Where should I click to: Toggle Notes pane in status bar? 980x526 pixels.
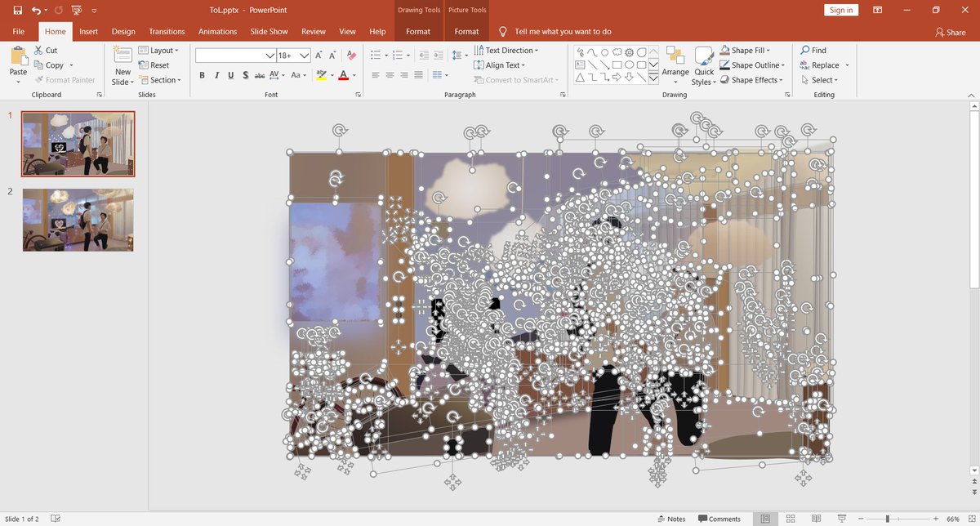(671, 519)
